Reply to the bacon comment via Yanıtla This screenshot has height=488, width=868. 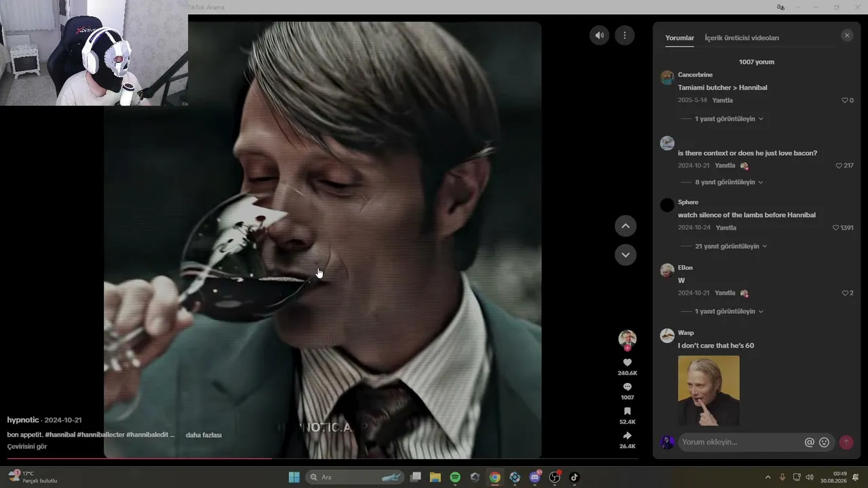(725, 165)
